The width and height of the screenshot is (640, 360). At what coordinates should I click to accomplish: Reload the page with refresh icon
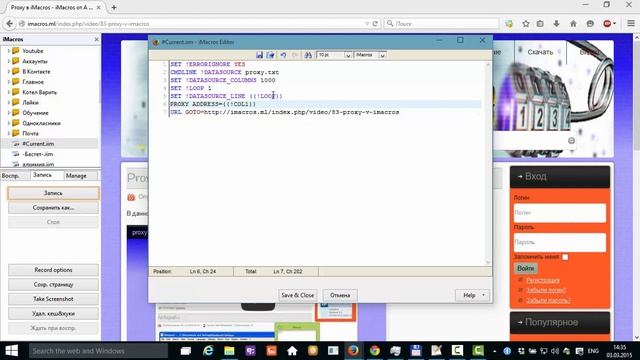[375, 24]
